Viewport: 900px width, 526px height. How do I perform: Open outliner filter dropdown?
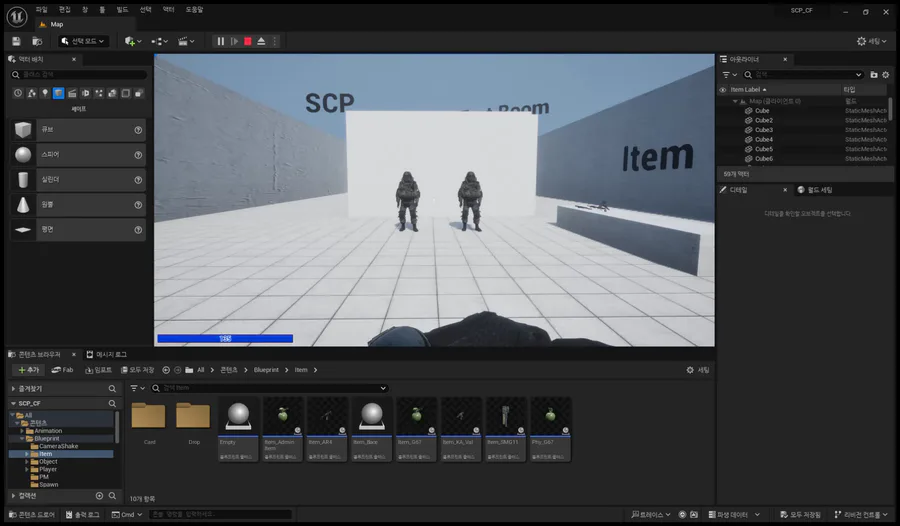pyautogui.click(x=730, y=75)
